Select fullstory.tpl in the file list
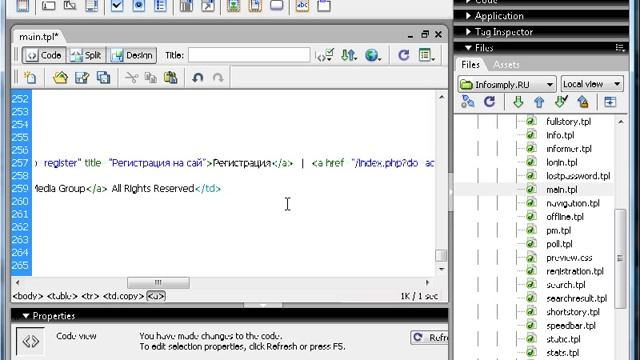This screenshot has width=640, height=360. pyautogui.click(x=569, y=122)
